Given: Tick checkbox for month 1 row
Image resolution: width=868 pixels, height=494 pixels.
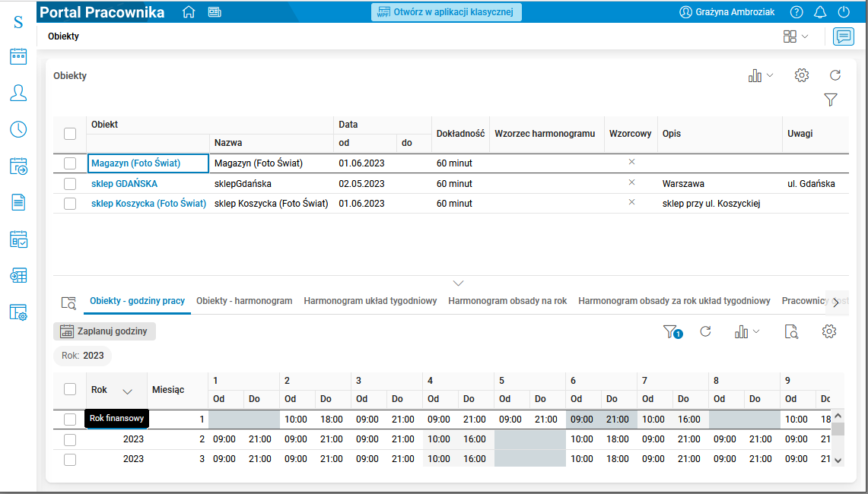Looking at the screenshot, I should 70,420.
